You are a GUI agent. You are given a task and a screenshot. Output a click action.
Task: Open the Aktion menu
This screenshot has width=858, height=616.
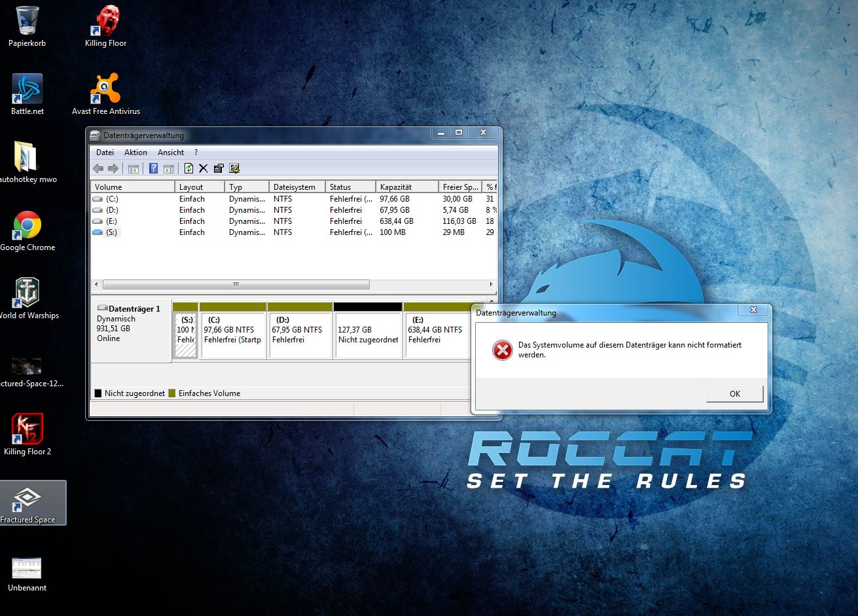tap(135, 153)
